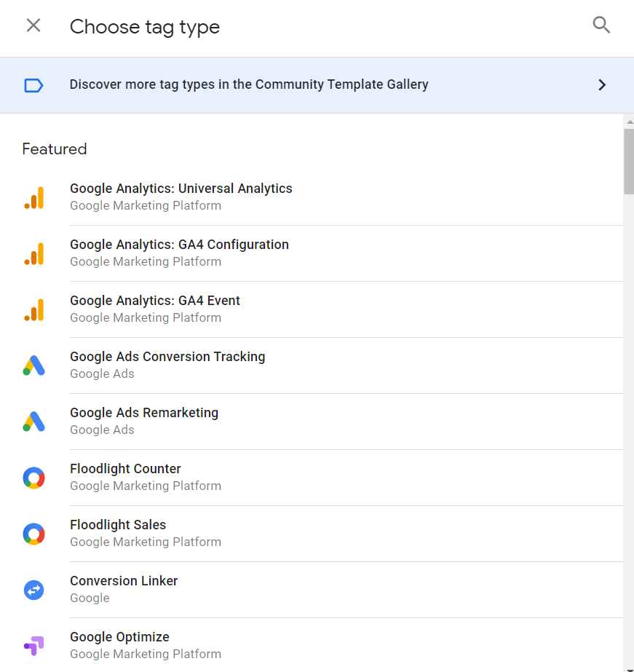Click the purple Google Optimize icon
The height and width of the screenshot is (672, 634).
coord(33,645)
